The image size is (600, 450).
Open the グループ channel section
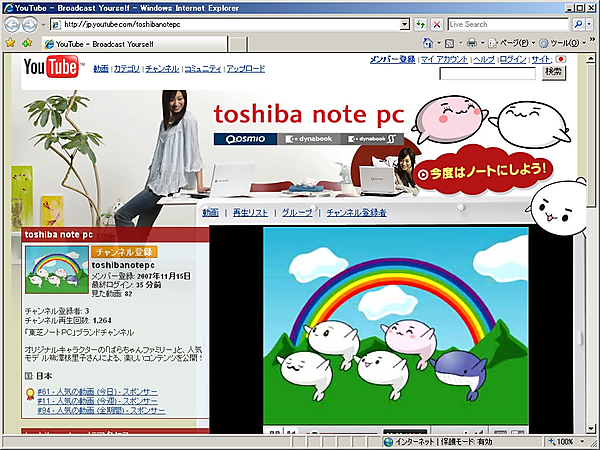[x=297, y=213]
